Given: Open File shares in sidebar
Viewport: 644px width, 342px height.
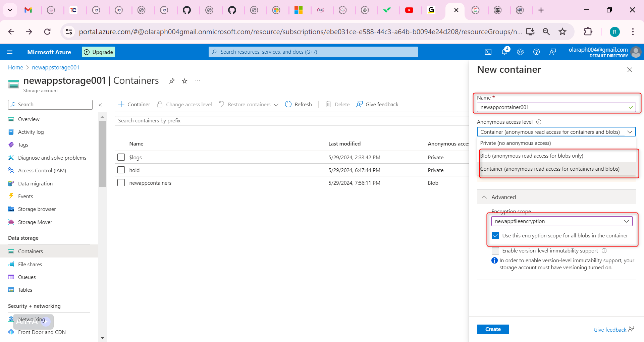Looking at the screenshot, I should (x=30, y=264).
